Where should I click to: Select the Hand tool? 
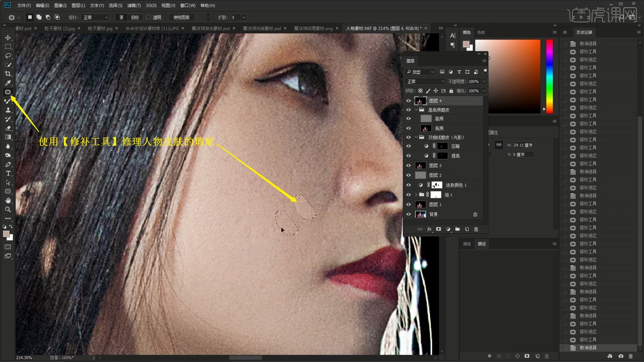[x=8, y=200]
